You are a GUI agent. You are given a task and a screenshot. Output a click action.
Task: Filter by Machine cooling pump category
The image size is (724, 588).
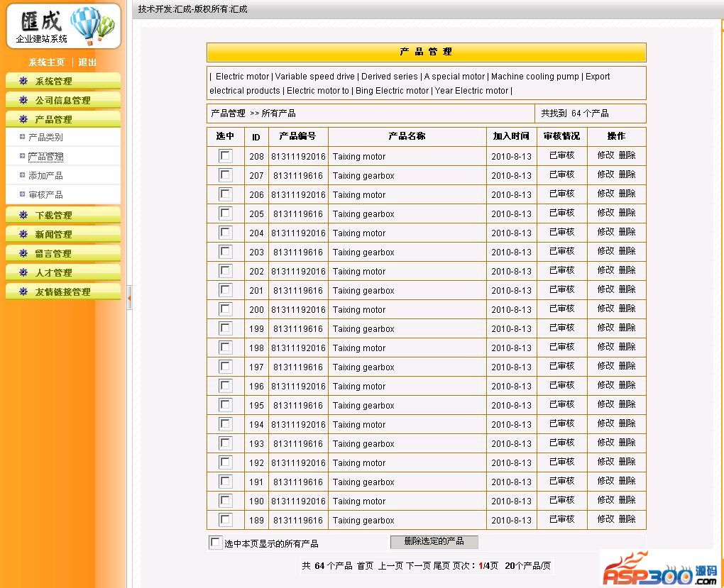point(534,77)
